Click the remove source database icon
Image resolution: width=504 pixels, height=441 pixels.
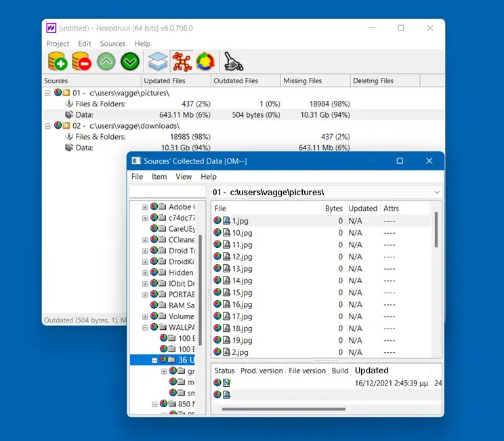[x=82, y=61]
